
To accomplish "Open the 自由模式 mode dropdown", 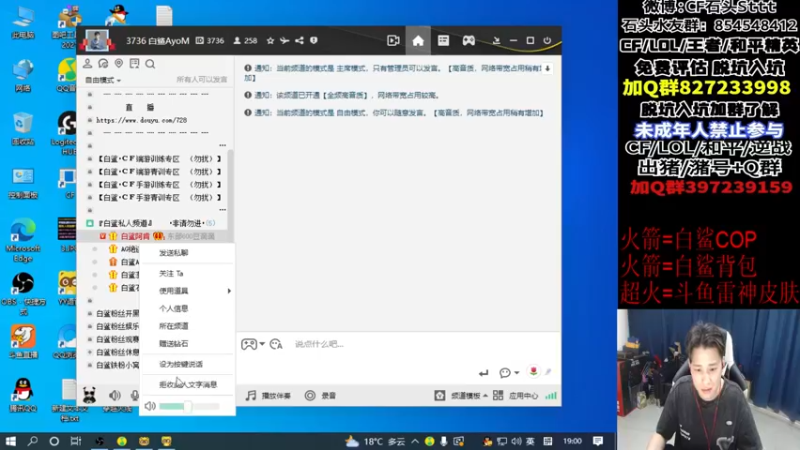I will pyautogui.click(x=103, y=80).
